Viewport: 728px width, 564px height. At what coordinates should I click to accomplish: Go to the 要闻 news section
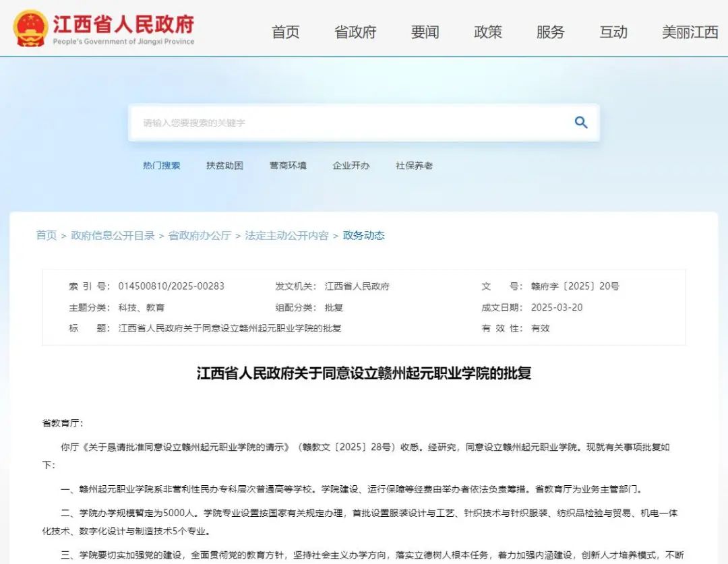pyautogui.click(x=425, y=32)
